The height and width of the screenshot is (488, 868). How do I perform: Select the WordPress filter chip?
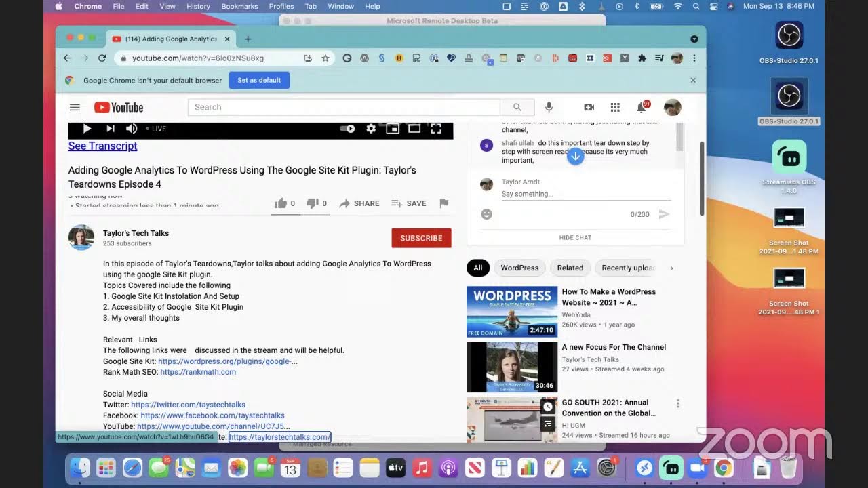[x=519, y=268]
